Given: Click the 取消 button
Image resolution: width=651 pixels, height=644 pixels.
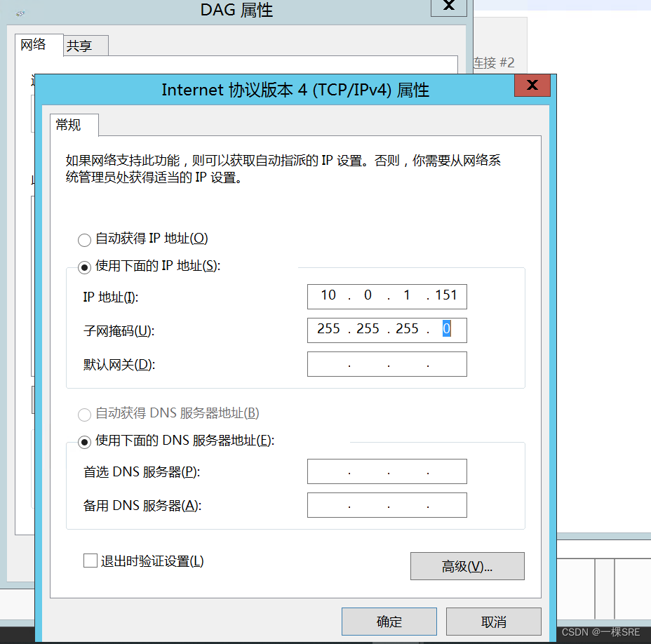Looking at the screenshot, I should (493, 622).
